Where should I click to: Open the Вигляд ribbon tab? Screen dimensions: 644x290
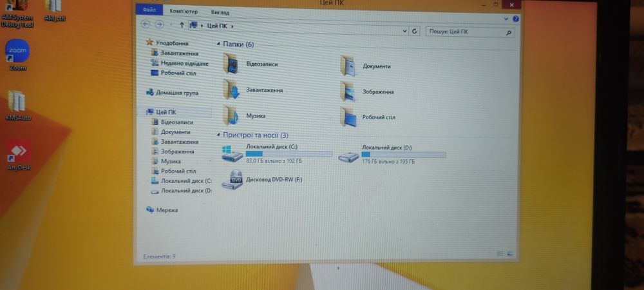coord(220,13)
